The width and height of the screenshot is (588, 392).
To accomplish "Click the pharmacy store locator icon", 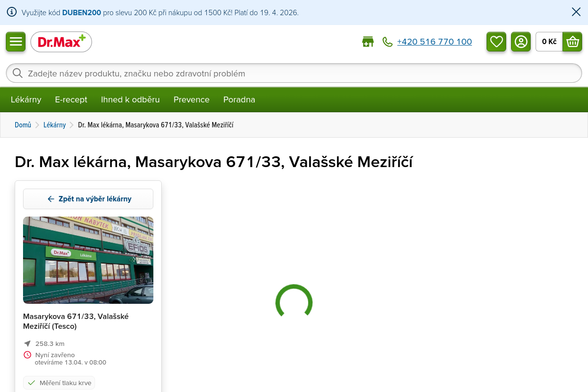I will pos(367,42).
